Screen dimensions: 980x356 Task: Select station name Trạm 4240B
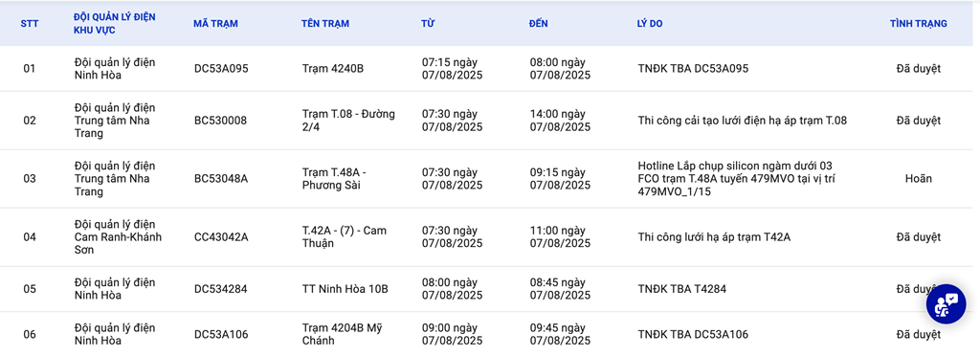[332, 69]
